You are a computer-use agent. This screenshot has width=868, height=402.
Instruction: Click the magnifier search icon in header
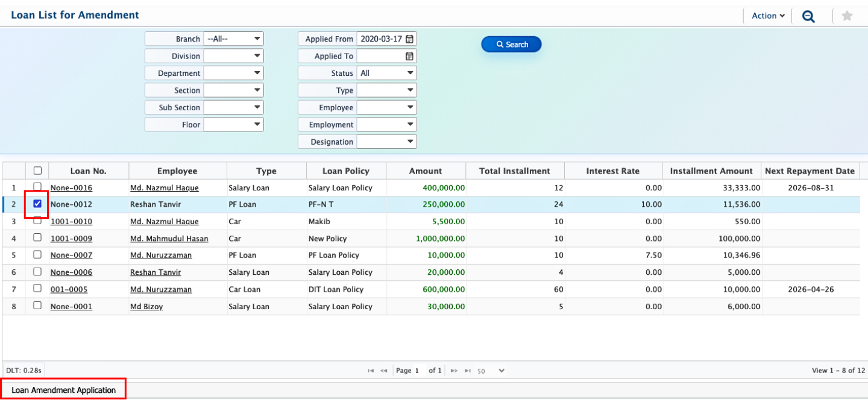pos(808,16)
